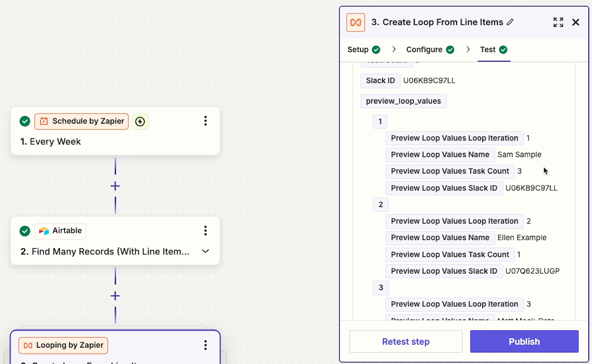Open three-dot menu on Airtable step
The width and height of the screenshot is (592, 364).
[205, 230]
